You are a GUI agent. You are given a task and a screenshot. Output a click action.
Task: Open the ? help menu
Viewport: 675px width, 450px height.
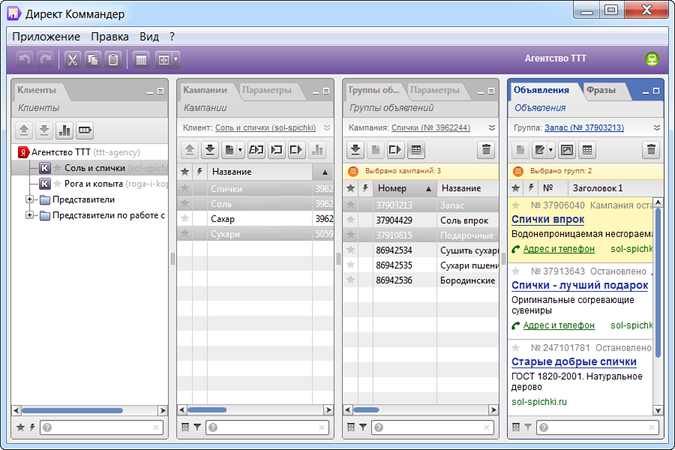[172, 37]
